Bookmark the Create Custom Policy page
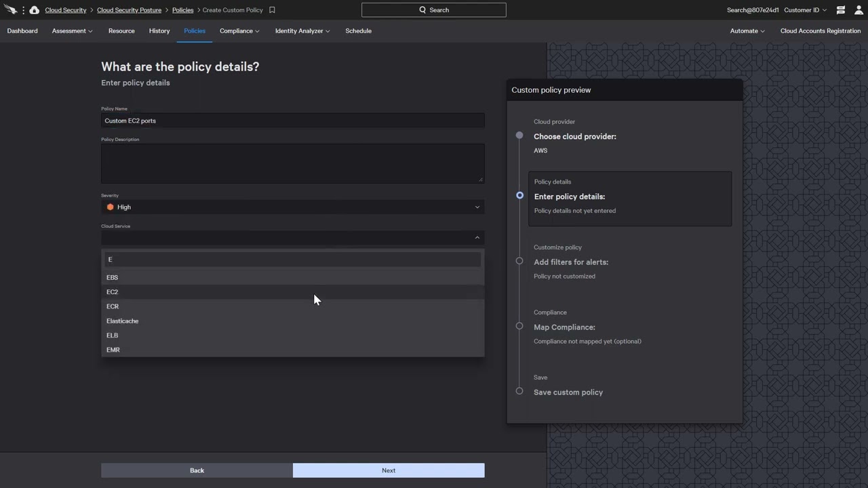868x488 pixels. coord(272,10)
